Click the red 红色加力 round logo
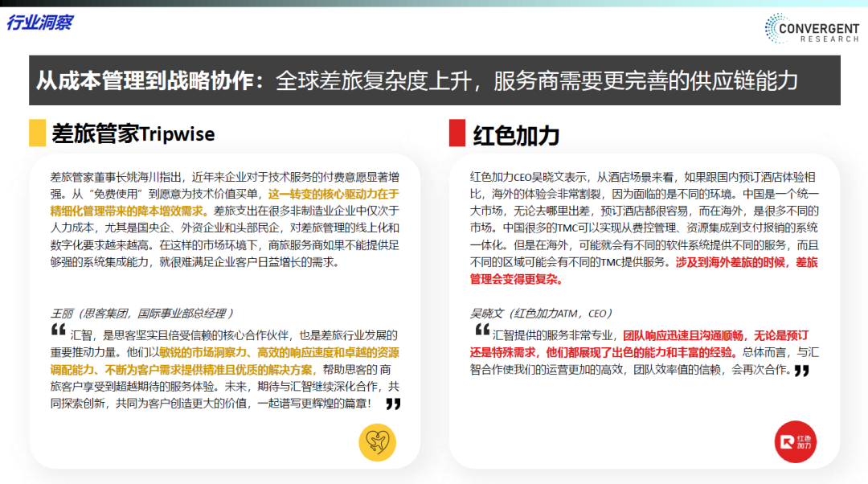This screenshot has width=868, height=484. [796, 442]
